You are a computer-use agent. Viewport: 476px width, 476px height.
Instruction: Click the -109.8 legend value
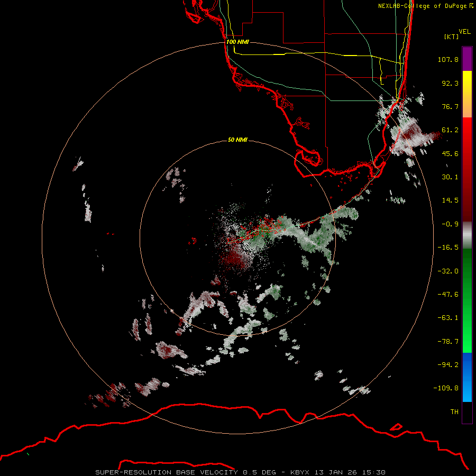(446, 388)
